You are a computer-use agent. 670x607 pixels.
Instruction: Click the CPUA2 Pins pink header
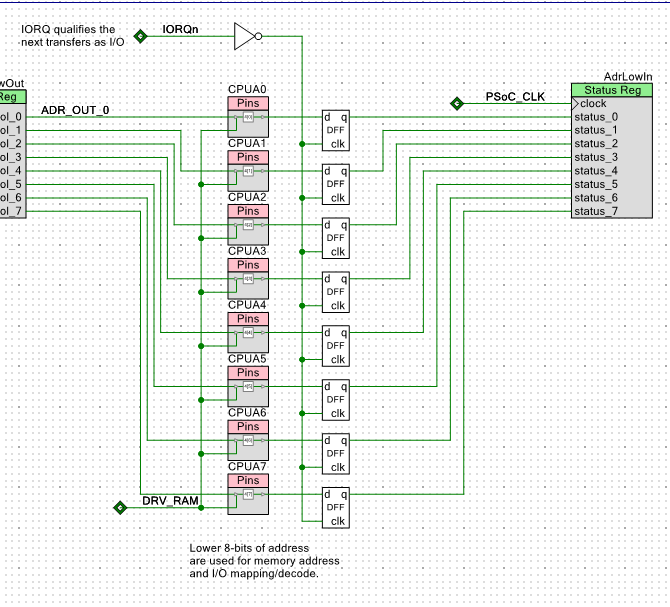pos(247,212)
